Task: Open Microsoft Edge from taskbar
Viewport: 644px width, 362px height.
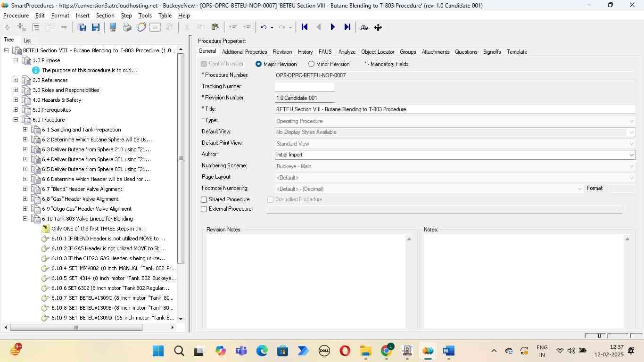Action: click(x=262, y=351)
